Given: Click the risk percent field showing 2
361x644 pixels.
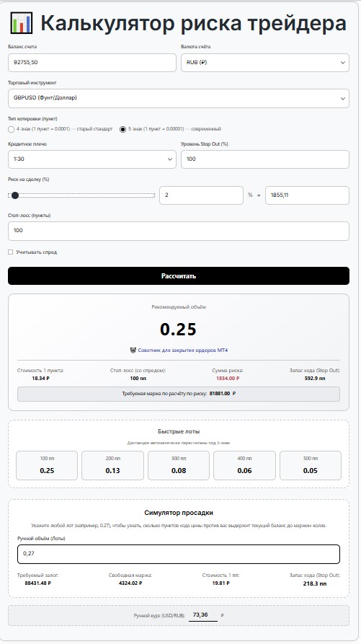Looking at the screenshot, I should pos(201,195).
